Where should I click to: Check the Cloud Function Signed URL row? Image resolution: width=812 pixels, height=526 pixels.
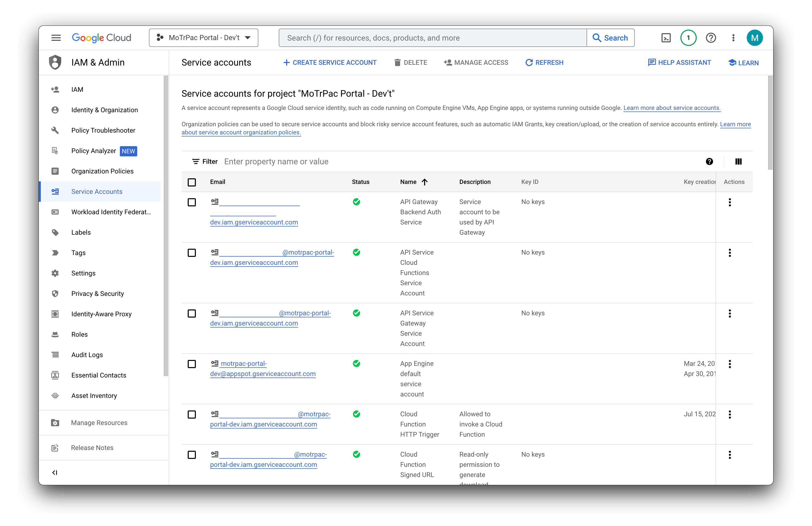[192, 455]
